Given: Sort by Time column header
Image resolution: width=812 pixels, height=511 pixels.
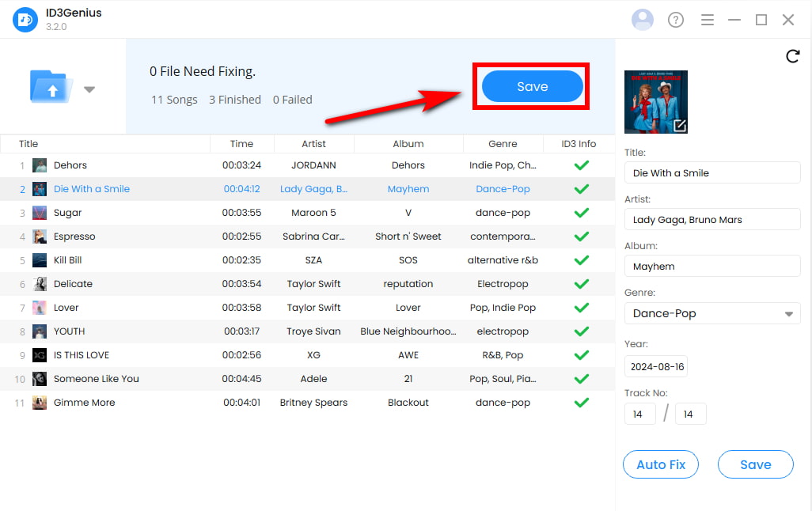Looking at the screenshot, I should pos(241,144).
